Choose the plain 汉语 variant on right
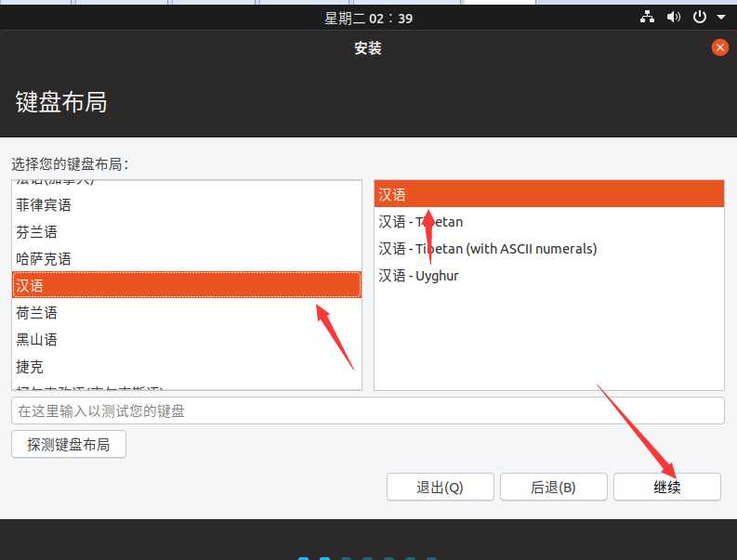Image resolution: width=737 pixels, height=560 pixels. (549, 194)
